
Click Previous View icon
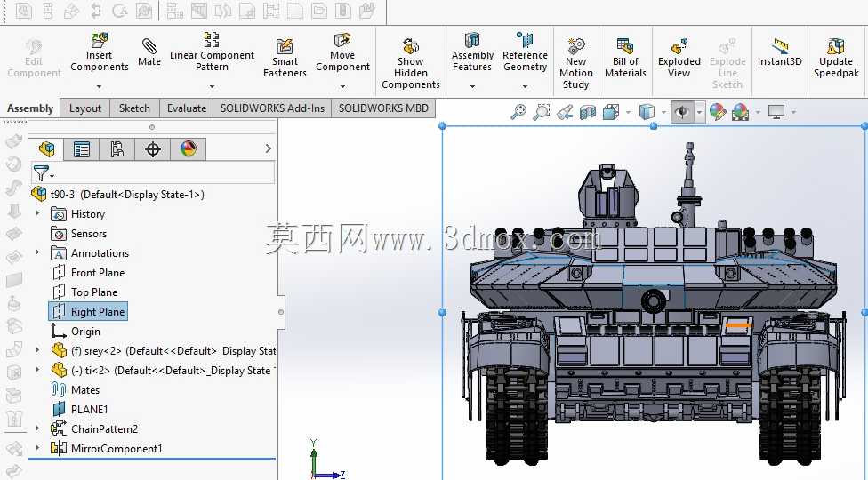tap(564, 112)
